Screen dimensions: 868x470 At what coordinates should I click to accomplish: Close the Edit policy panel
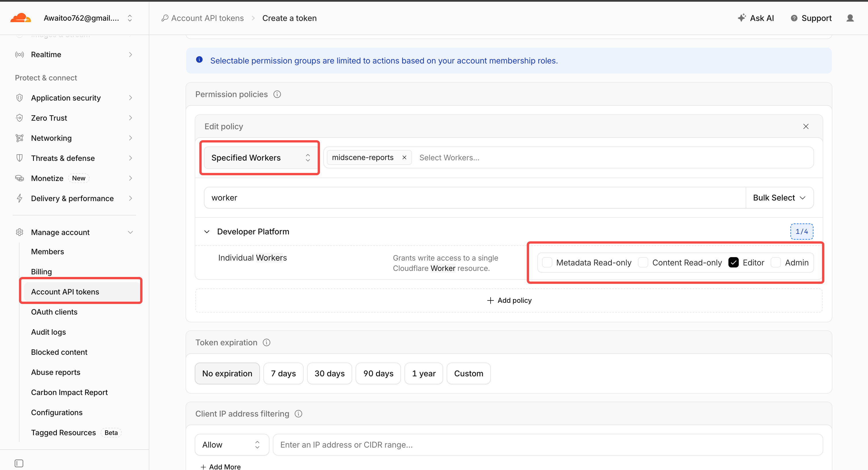tap(806, 126)
